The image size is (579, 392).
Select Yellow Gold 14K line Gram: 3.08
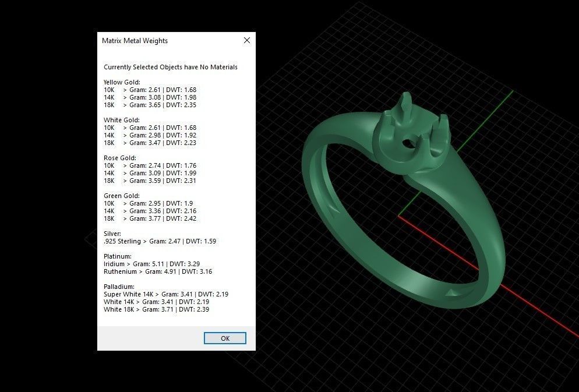[150, 97]
